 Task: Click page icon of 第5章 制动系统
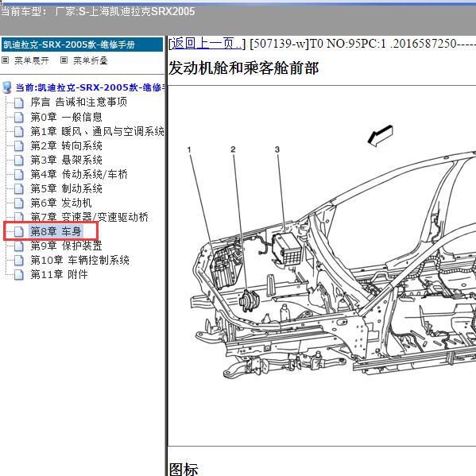point(19,189)
